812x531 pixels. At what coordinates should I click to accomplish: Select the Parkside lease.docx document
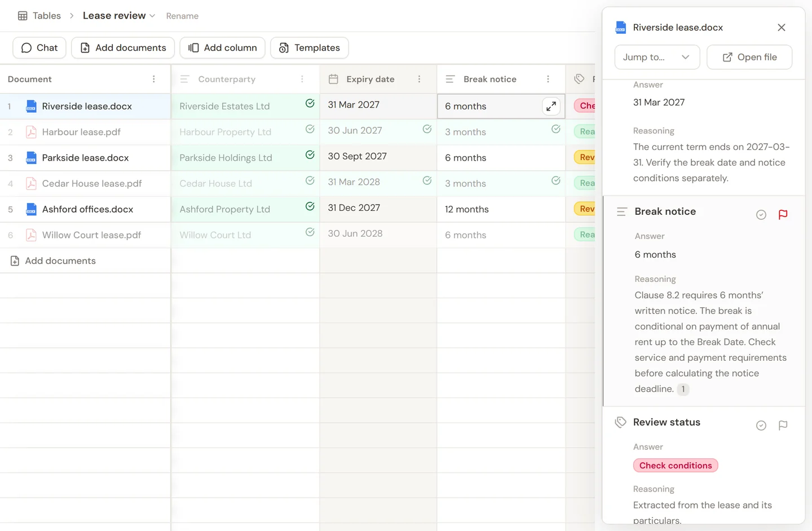[85, 158]
